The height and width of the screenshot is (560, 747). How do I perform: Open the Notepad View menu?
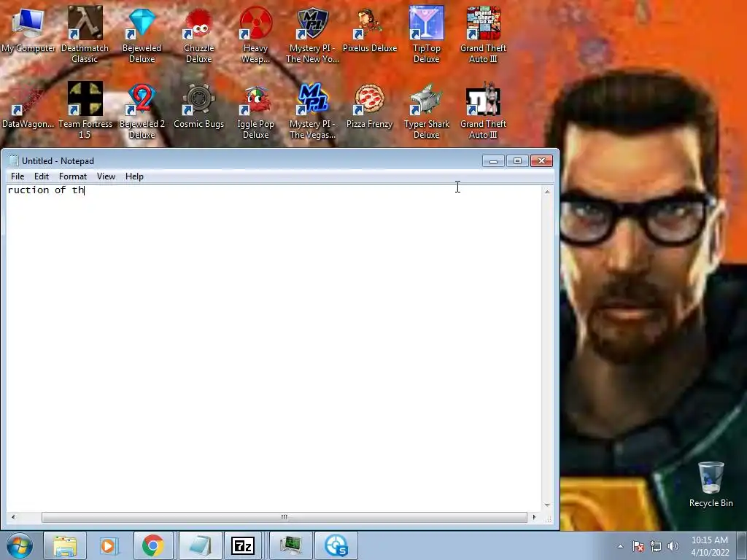click(106, 176)
